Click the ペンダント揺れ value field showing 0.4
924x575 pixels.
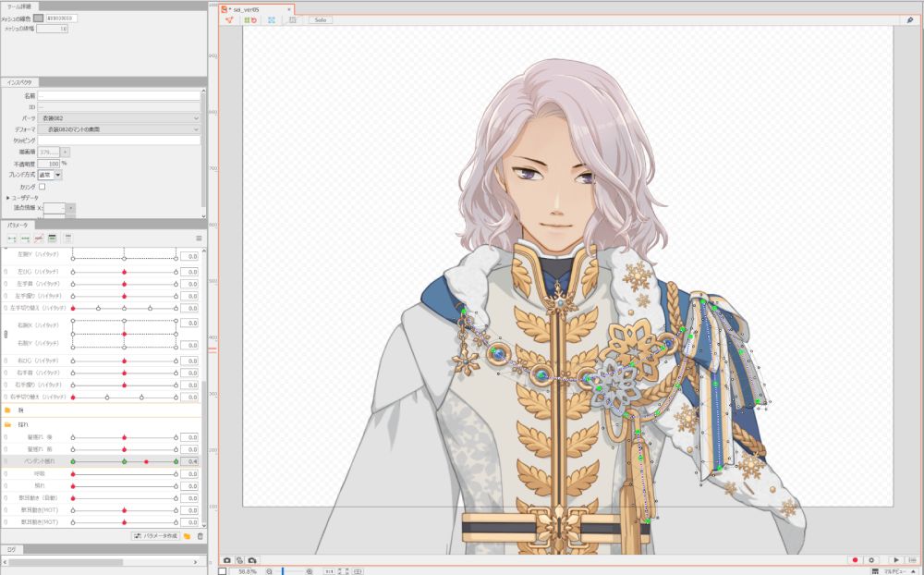(189, 461)
